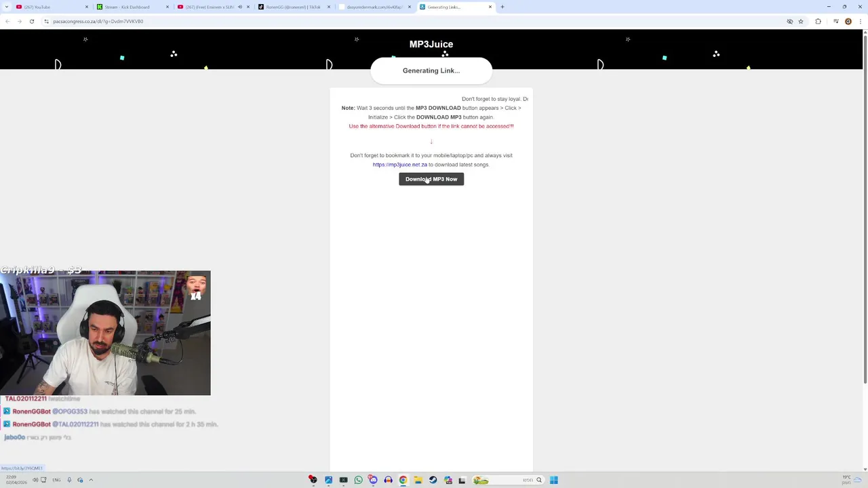Screen dimensions: 868x488
Task: Close the Generating Links tab
Action: point(490,7)
